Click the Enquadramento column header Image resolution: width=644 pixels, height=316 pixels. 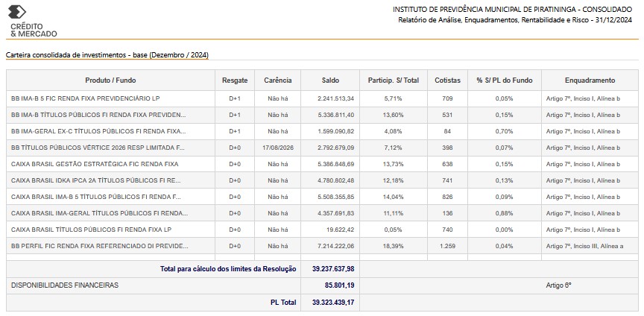click(x=590, y=80)
